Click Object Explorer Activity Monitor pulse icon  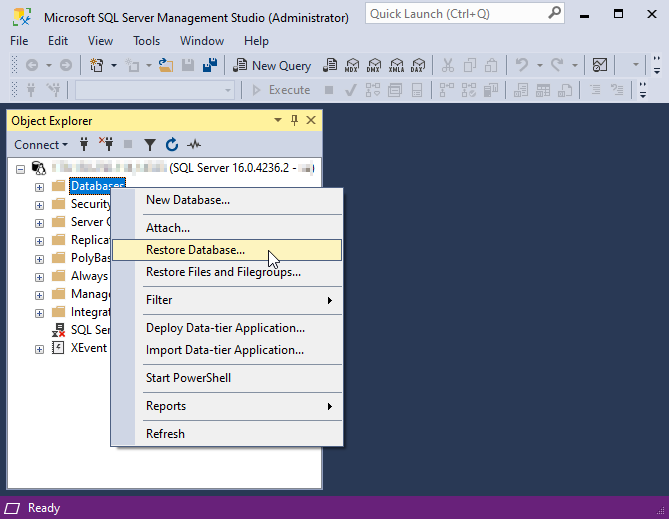[194, 145]
